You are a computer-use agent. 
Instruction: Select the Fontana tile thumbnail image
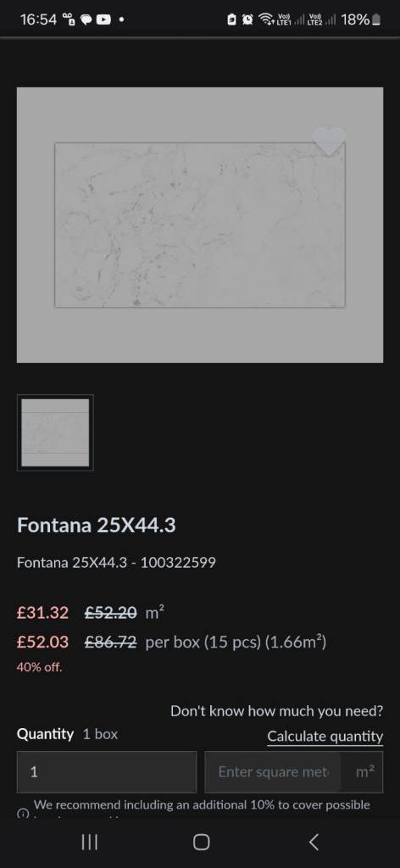[55, 432]
